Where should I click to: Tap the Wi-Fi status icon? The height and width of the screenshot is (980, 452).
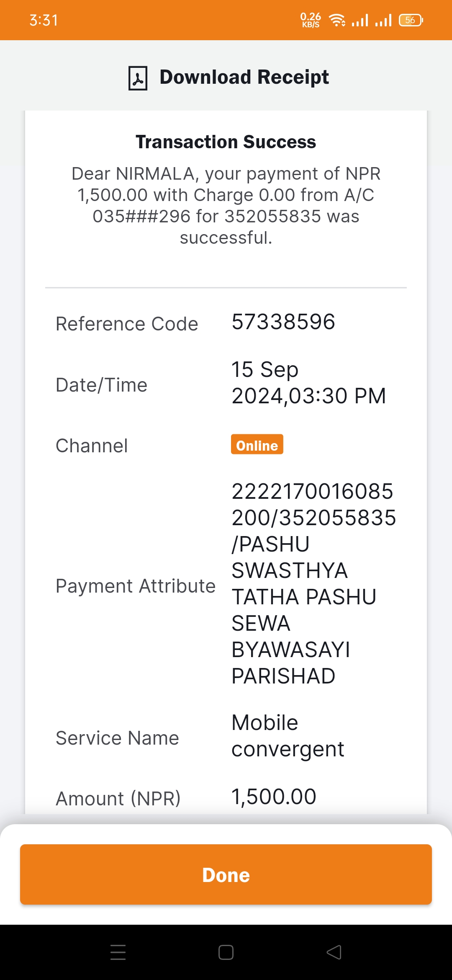click(x=337, y=20)
